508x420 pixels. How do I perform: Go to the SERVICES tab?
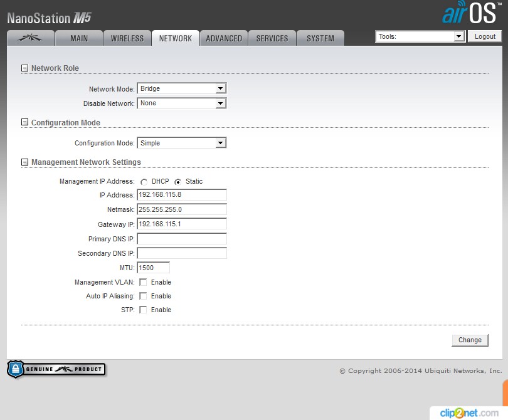point(272,38)
